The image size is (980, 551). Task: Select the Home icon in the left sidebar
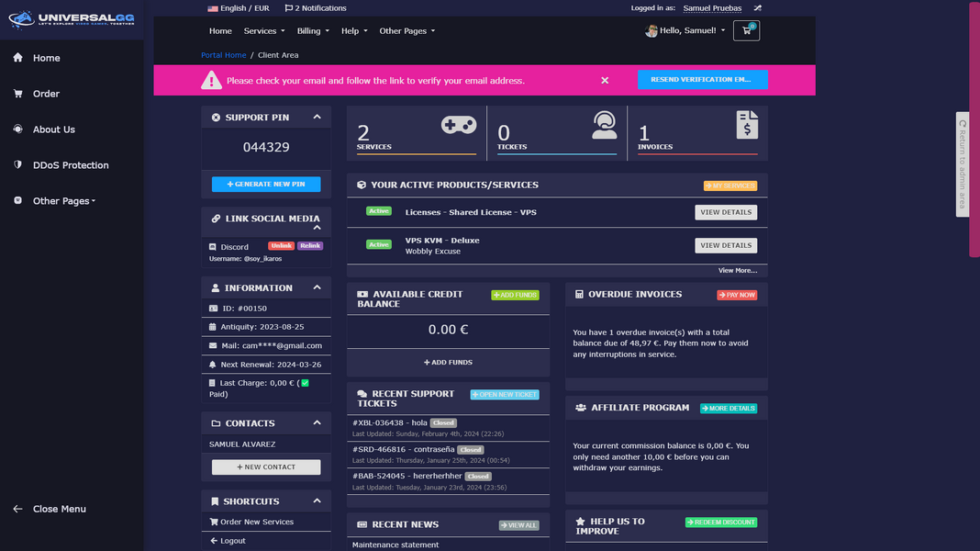17,58
